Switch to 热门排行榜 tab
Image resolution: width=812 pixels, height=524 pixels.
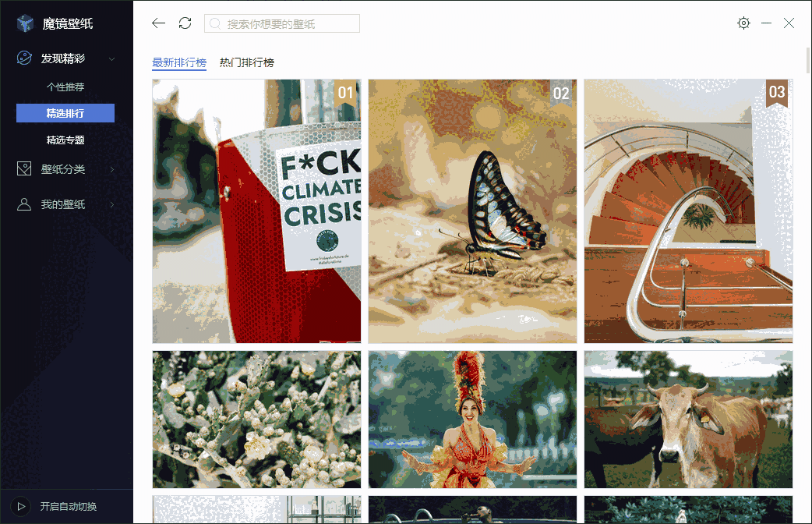click(x=247, y=62)
